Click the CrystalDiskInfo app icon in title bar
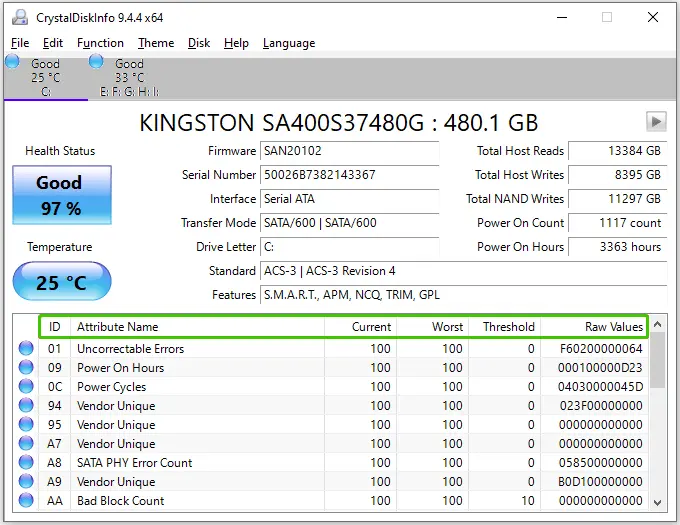This screenshot has height=525, width=680. [x=20, y=17]
